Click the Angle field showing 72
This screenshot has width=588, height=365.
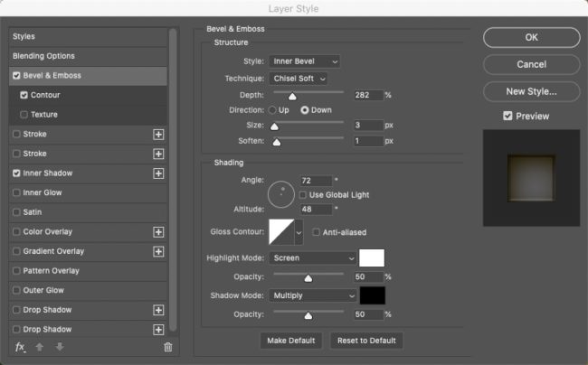click(x=316, y=181)
